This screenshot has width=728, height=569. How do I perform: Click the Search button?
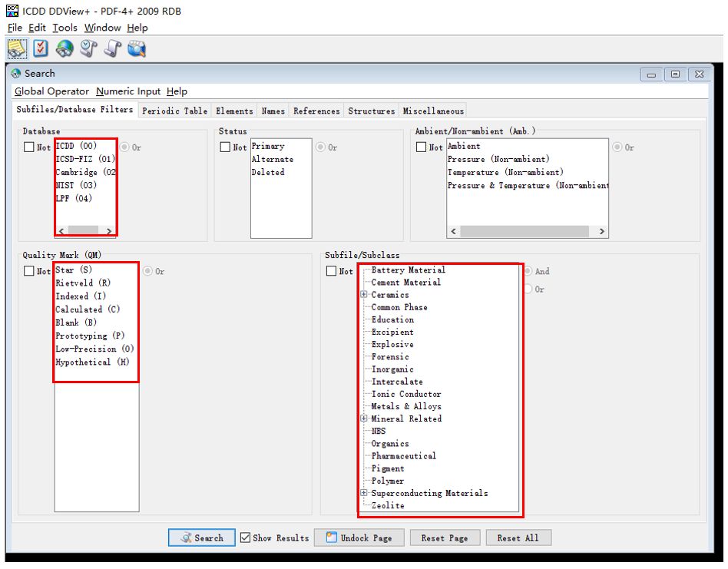[201, 538]
